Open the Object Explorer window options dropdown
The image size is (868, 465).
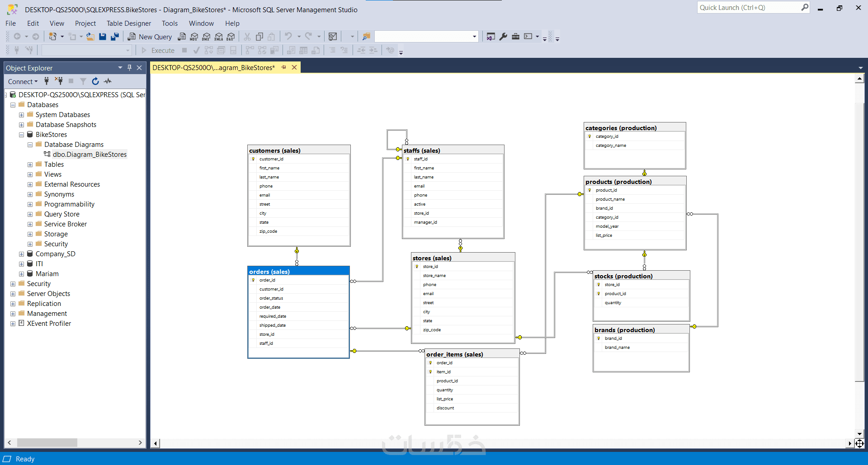[x=120, y=68]
